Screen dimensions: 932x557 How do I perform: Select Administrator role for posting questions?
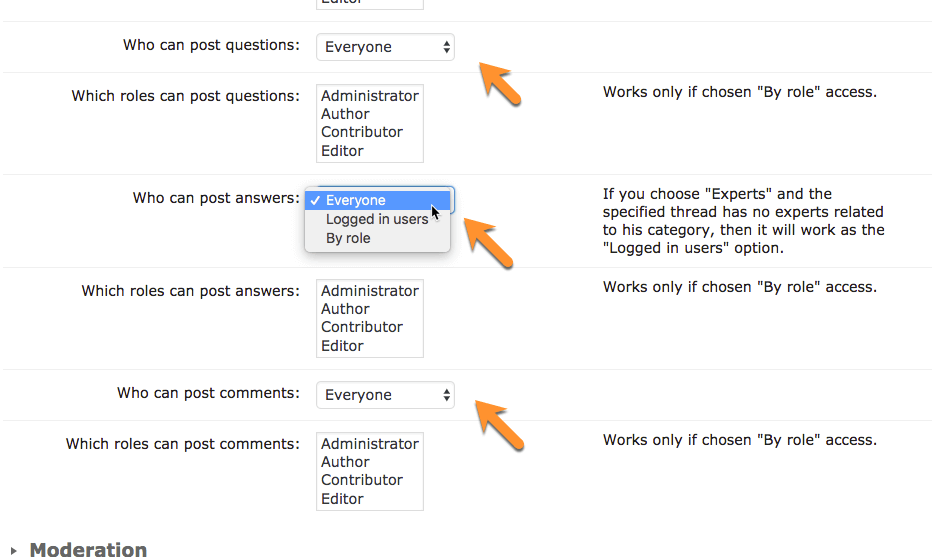369,96
